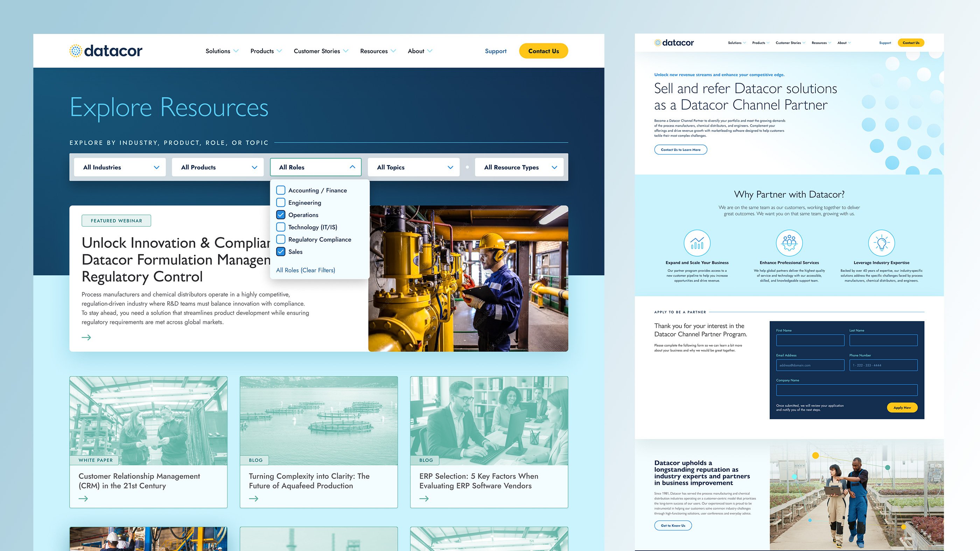
Task: Open the featured webinar factory worker image
Action: tap(468, 278)
